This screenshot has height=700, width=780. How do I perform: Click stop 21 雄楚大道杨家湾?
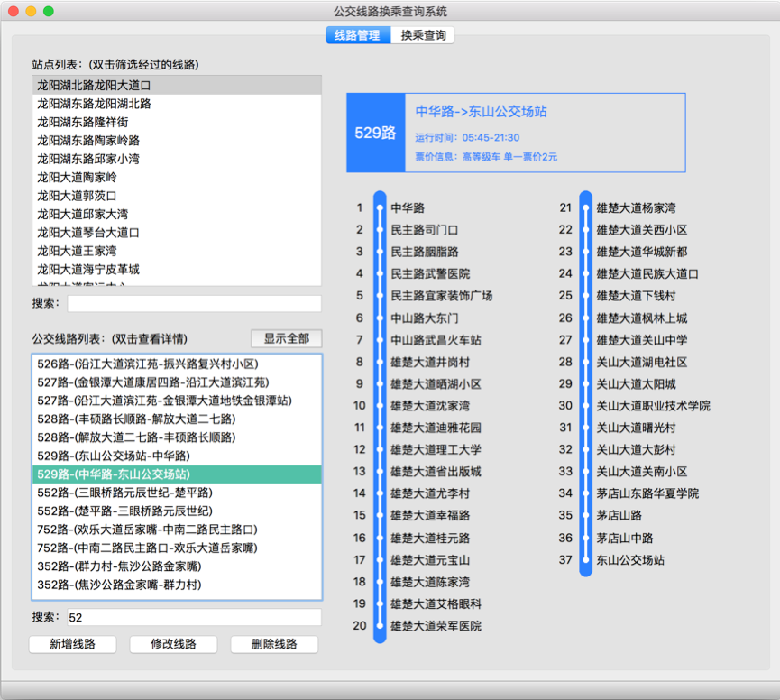637,208
